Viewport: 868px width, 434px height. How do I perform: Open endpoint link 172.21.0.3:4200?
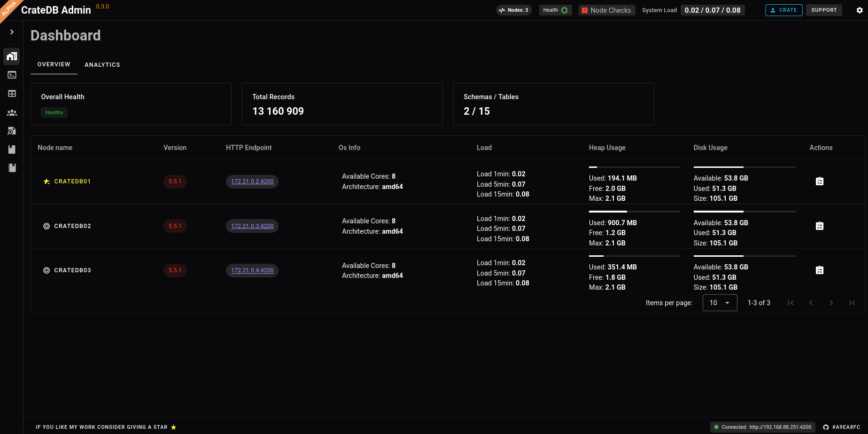pos(252,226)
